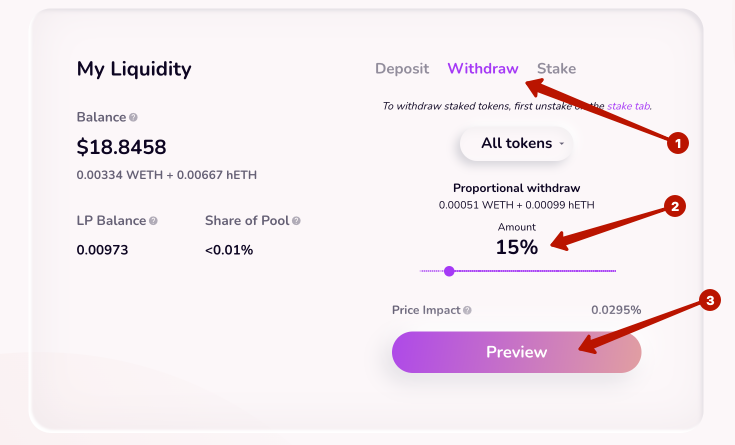Follow the 'stake tab' hyperlink
735x445 pixels.
629,105
